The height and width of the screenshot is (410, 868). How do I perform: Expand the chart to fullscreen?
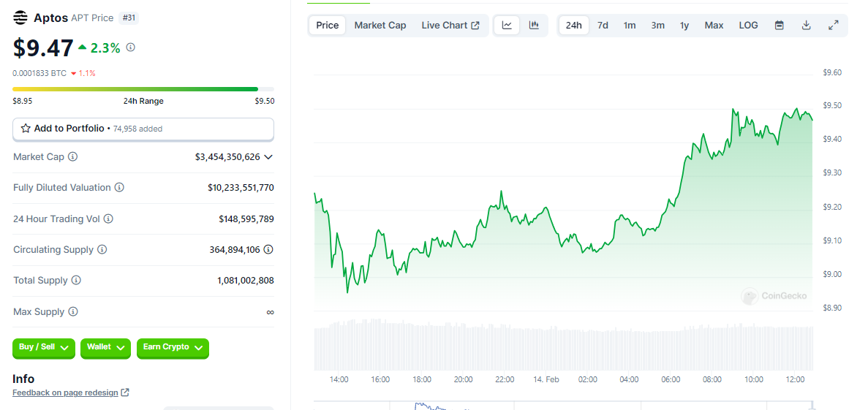[833, 26]
